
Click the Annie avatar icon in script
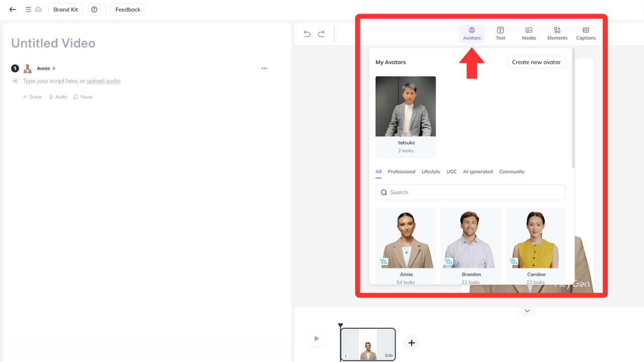click(x=28, y=68)
